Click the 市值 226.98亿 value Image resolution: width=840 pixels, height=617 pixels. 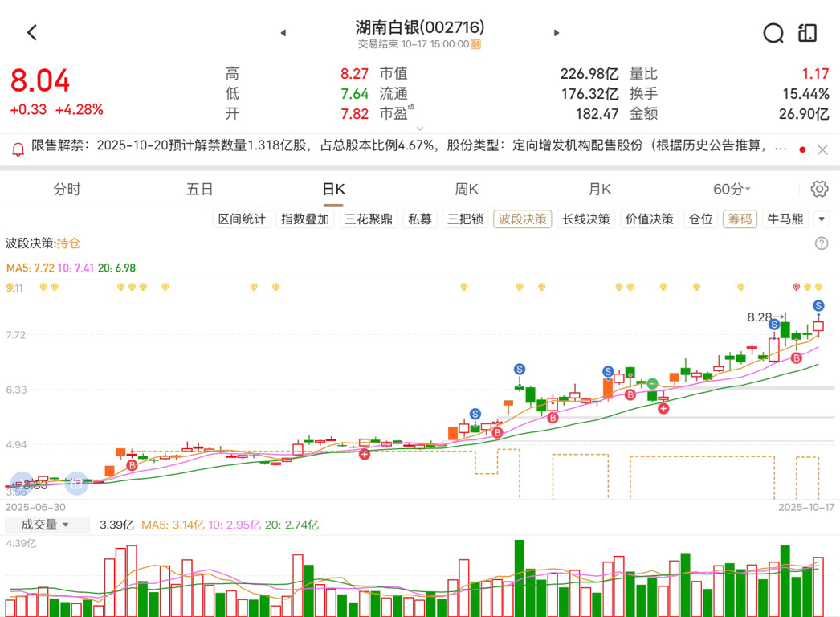coord(589,73)
